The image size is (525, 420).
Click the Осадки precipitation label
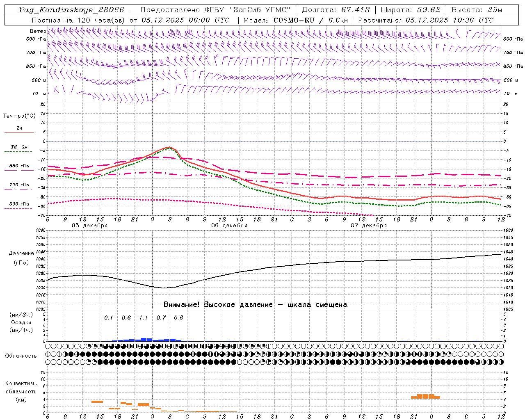21,322
